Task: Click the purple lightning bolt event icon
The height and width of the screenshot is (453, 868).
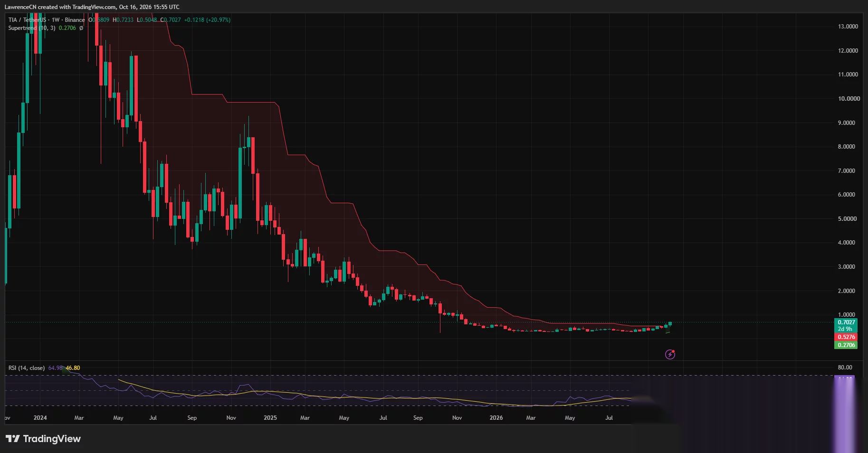Action: [x=670, y=354]
